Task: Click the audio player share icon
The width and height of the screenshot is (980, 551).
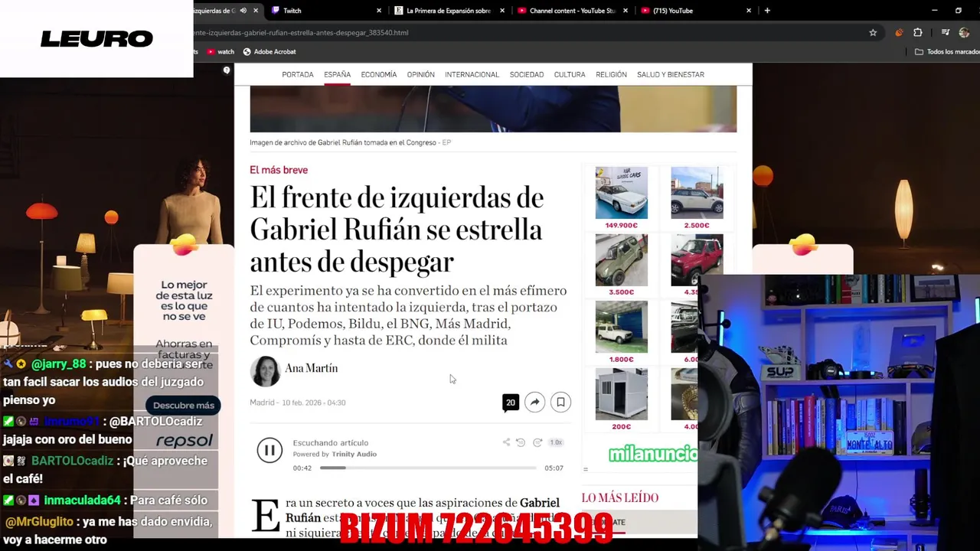Action: [x=506, y=442]
